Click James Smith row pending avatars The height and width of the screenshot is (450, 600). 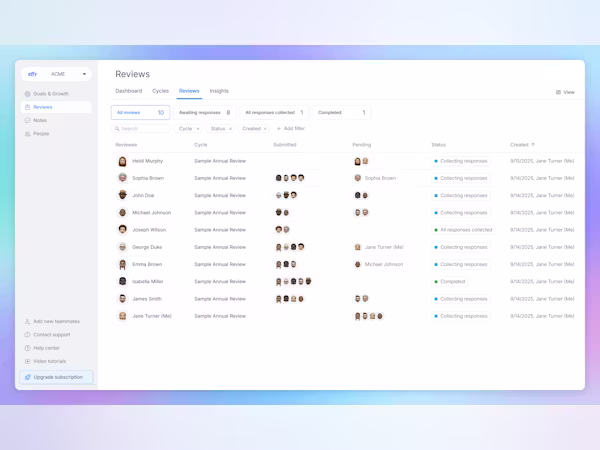click(x=361, y=299)
